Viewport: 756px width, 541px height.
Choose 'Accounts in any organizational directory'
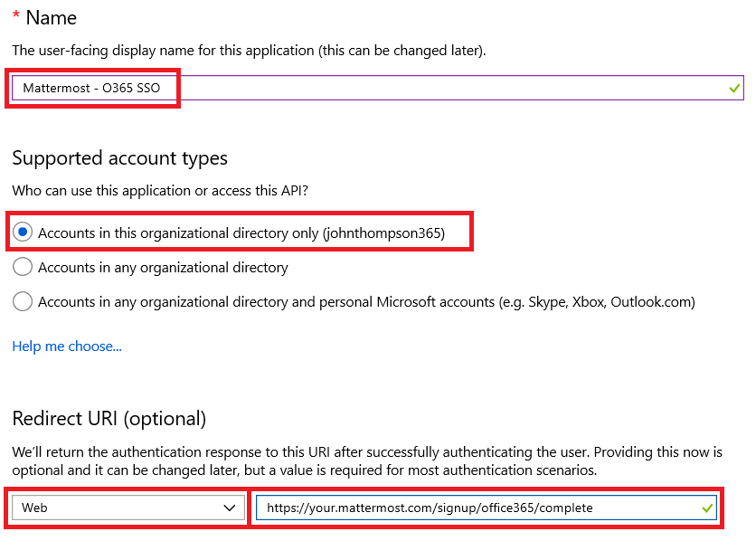[23, 268]
